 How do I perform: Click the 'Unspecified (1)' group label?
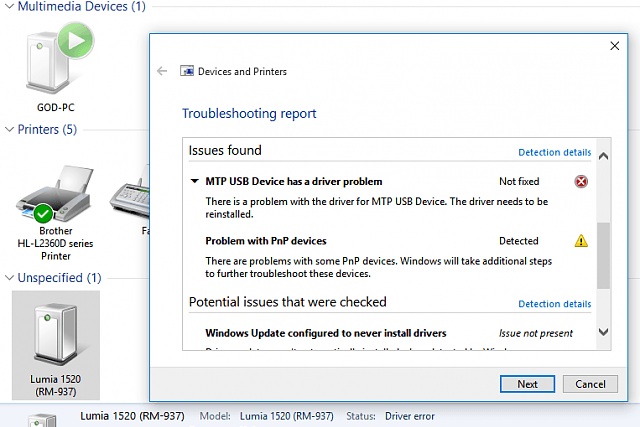60,278
